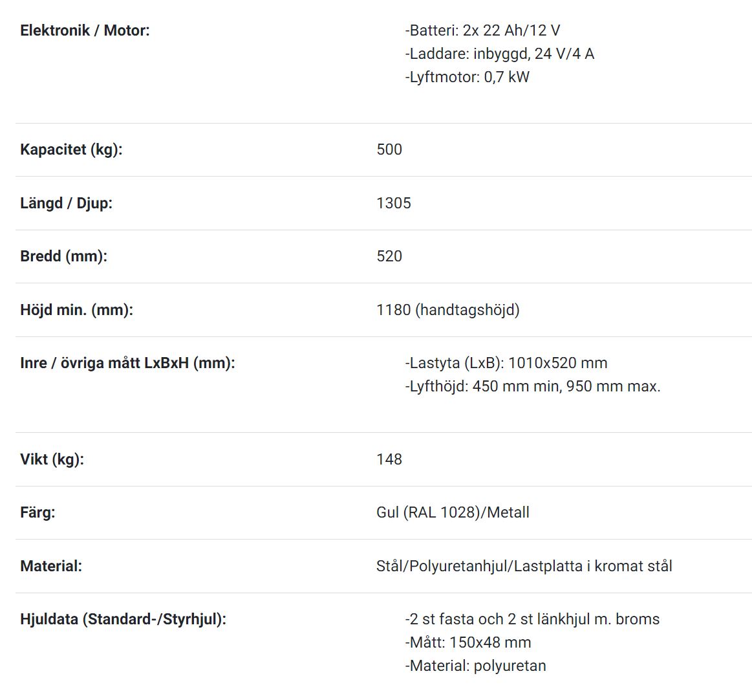The height and width of the screenshot is (700, 752).
Task: Click the Längd / Djup label
Action: tap(66, 203)
